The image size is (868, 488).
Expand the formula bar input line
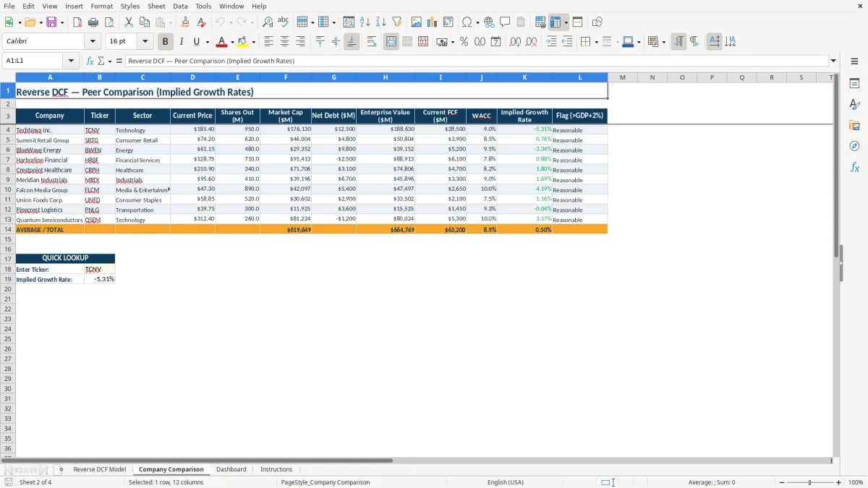click(x=833, y=61)
